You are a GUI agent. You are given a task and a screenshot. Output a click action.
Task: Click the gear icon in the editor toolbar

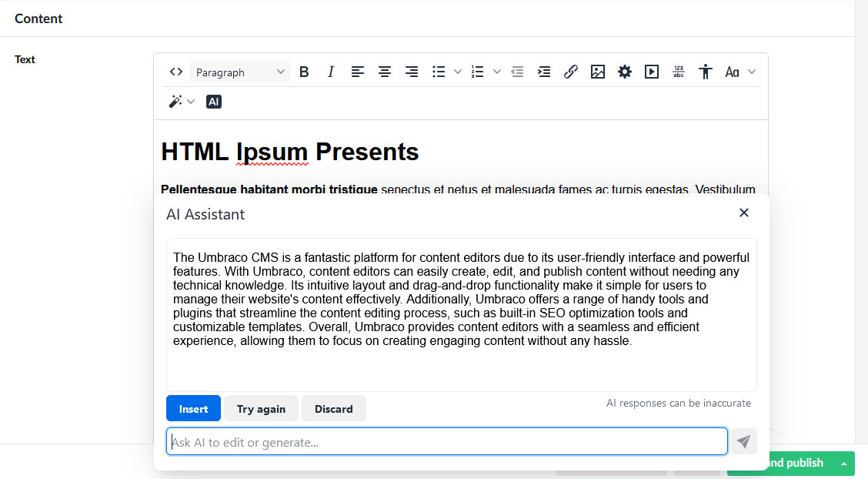pos(624,72)
